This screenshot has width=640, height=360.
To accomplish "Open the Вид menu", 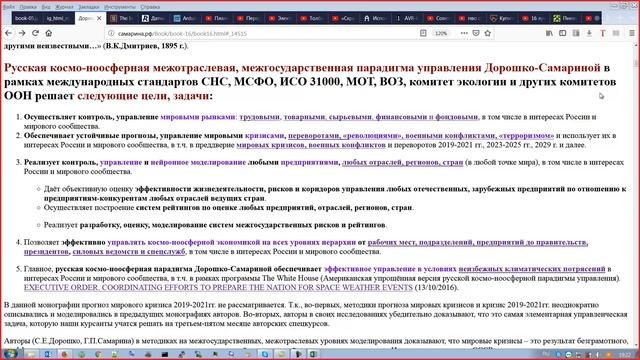I will (x=46, y=7).
